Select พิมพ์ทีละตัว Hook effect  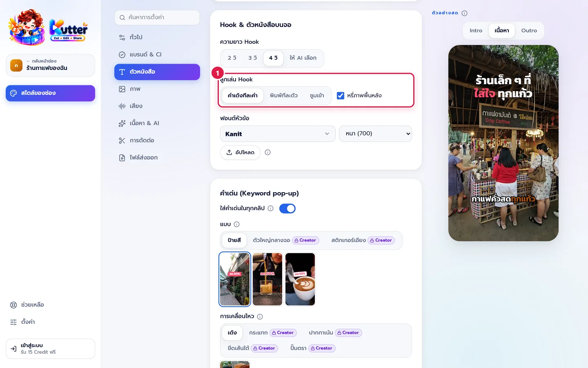284,96
